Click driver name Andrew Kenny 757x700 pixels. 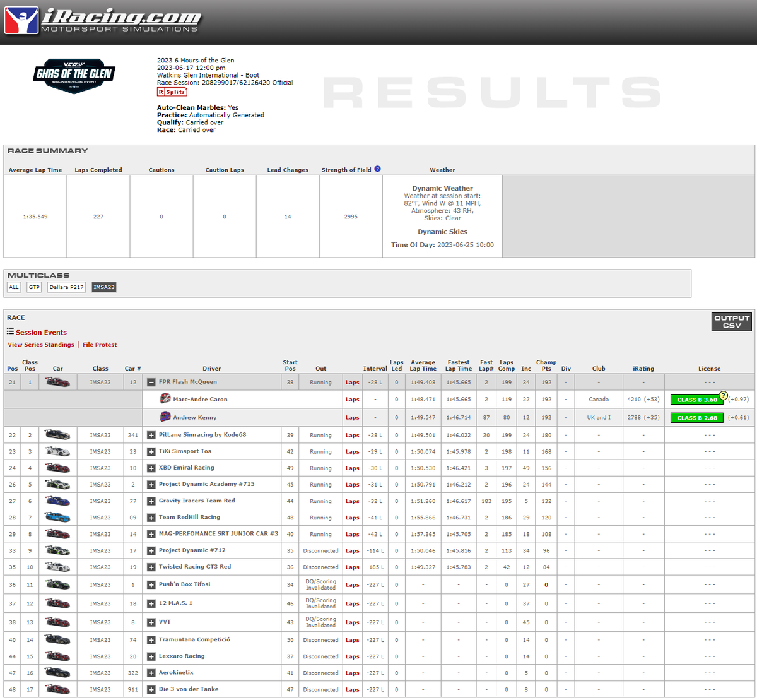[195, 417]
